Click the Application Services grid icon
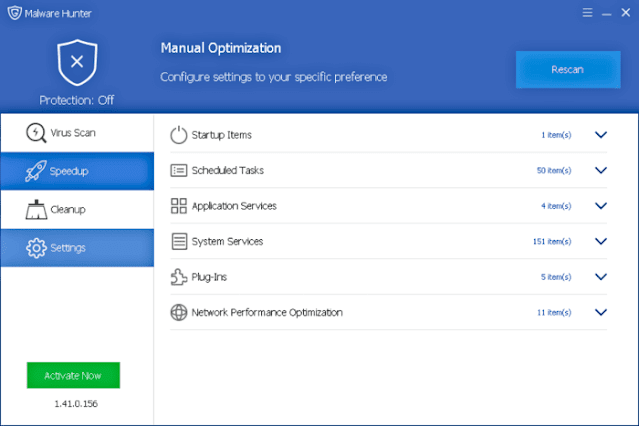This screenshot has width=639, height=426. point(178,206)
